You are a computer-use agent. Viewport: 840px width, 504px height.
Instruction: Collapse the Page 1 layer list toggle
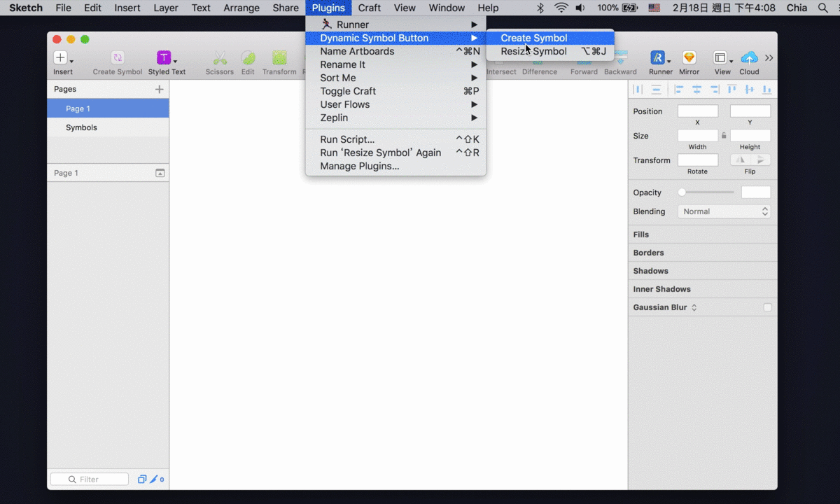point(160,173)
